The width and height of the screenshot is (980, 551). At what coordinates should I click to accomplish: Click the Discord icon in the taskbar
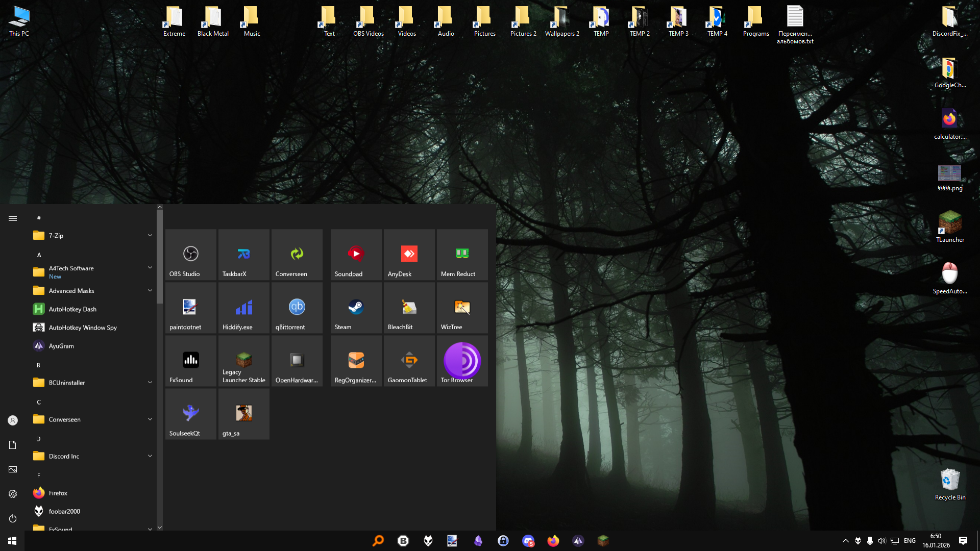point(528,541)
